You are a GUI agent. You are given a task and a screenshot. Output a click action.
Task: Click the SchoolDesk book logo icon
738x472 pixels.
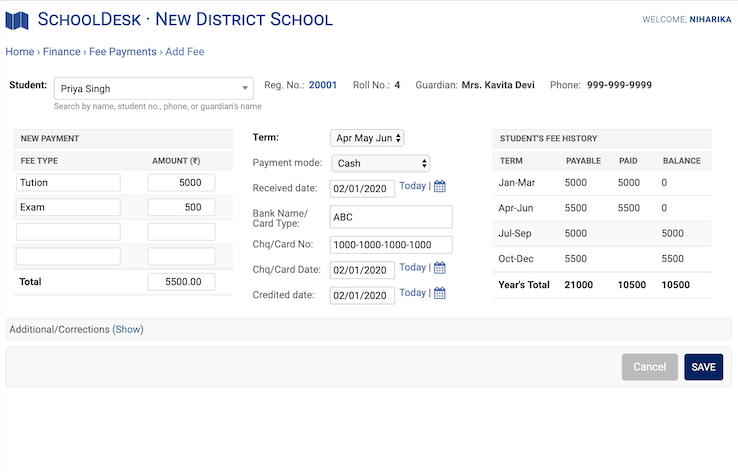point(18,19)
